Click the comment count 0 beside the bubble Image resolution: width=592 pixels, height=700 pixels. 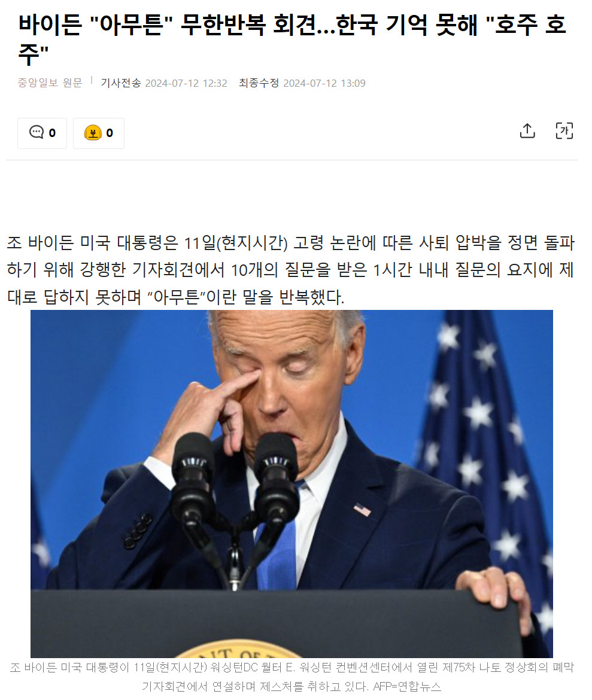tap(52, 133)
